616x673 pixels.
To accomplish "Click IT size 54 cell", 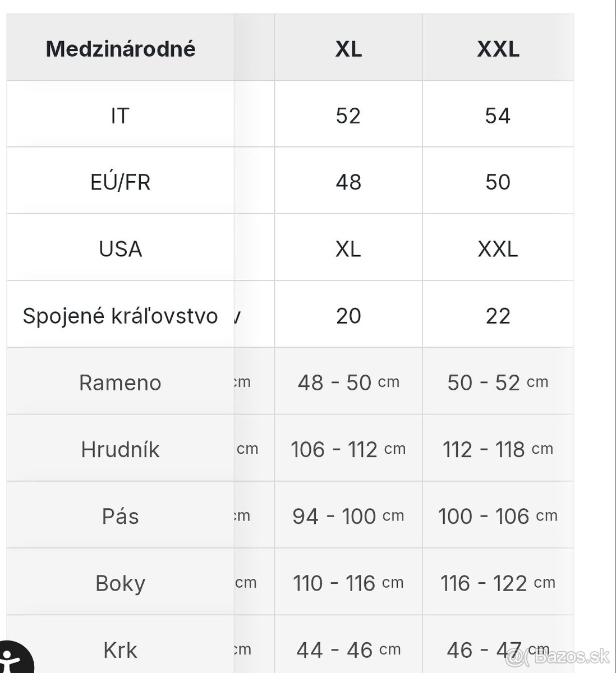I will point(498,116).
